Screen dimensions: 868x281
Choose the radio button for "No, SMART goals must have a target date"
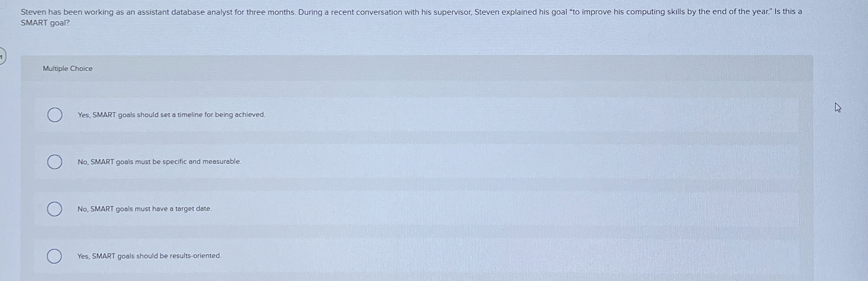tap(54, 208)
